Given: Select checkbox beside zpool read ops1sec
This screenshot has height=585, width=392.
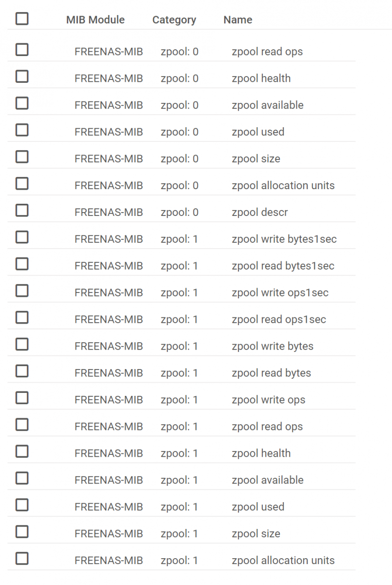Looking at the screenshot, I should [22, 318].
